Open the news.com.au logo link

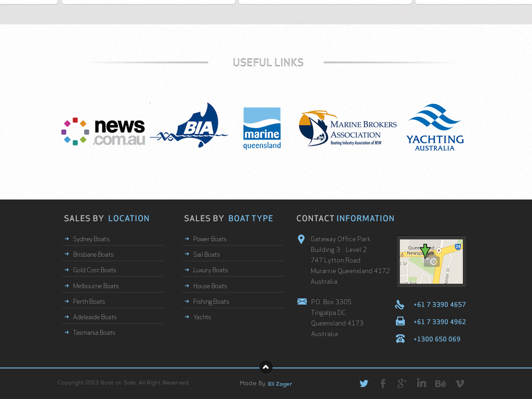(x=103, y=132)
